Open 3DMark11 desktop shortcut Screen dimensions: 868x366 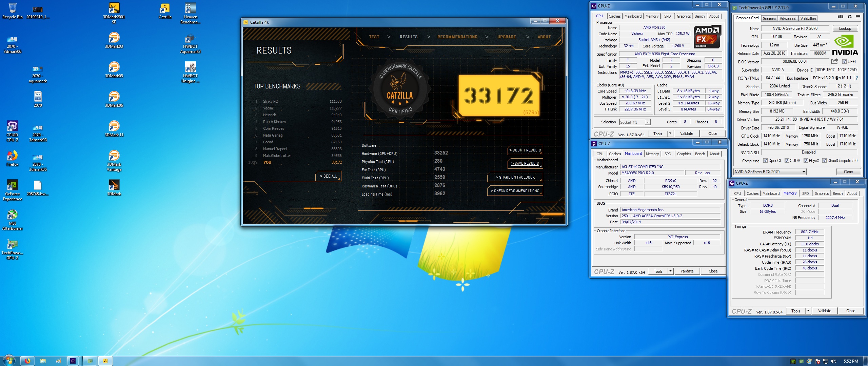tap(114, 129)
